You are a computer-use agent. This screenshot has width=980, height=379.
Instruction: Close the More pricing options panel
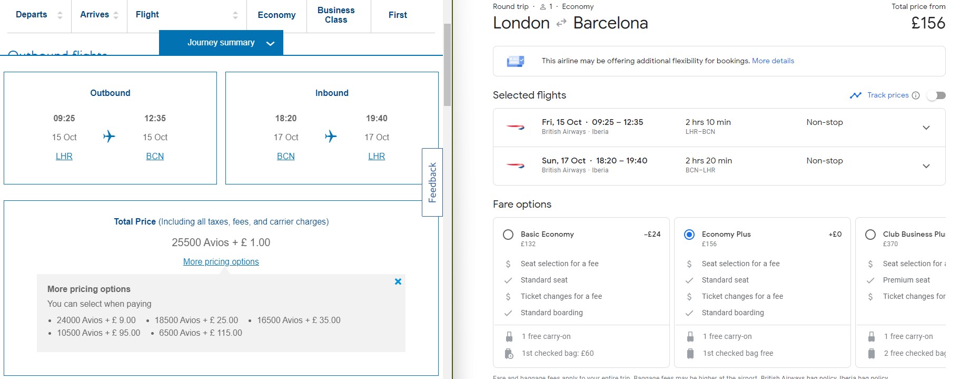click(x=398, y=281)
